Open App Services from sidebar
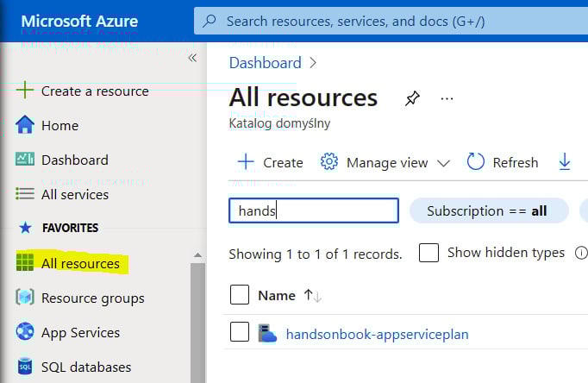Screen dimensions: 588x383 coord(81,333)
